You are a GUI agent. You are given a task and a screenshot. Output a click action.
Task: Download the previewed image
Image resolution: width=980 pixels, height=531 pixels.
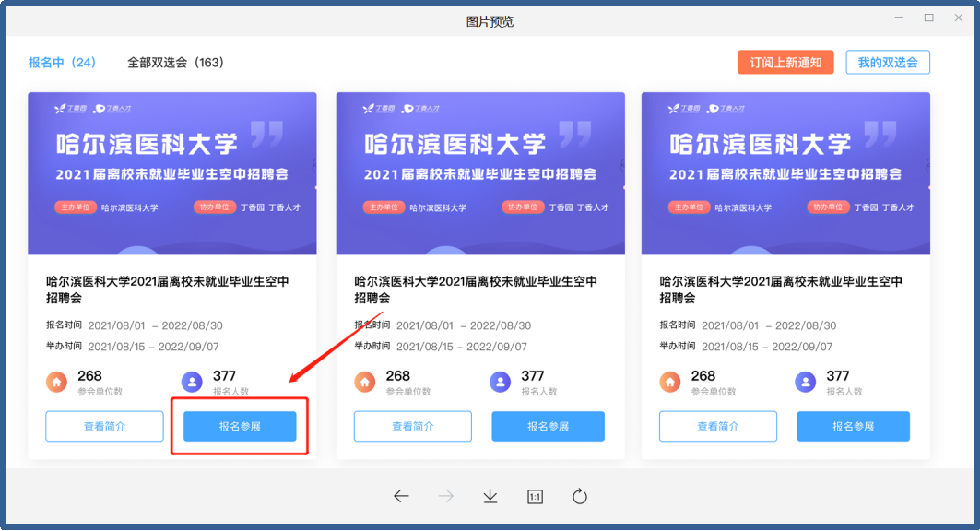click(490, 496)
